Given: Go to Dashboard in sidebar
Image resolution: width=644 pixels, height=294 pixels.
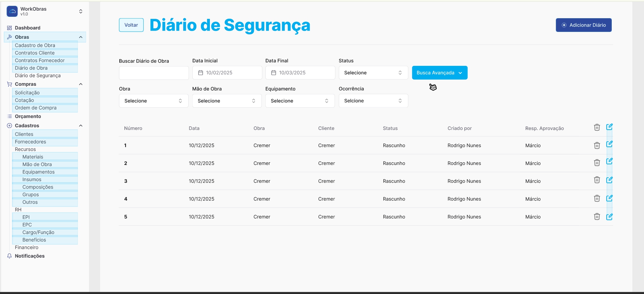Looking at the screenshot, I should (x=27, y=28).
